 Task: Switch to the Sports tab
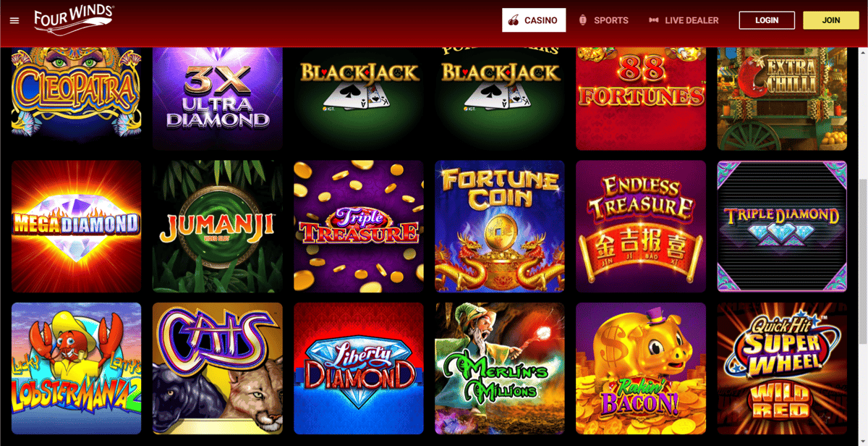(x=603, y=20)
